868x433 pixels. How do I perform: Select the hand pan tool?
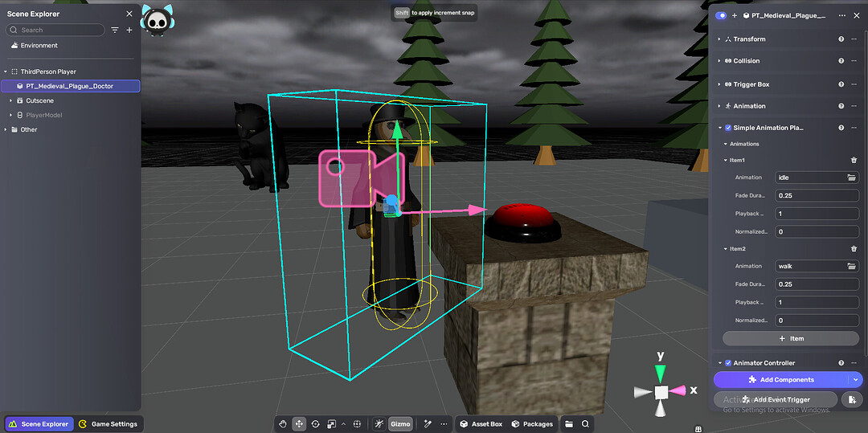point(283,423)
